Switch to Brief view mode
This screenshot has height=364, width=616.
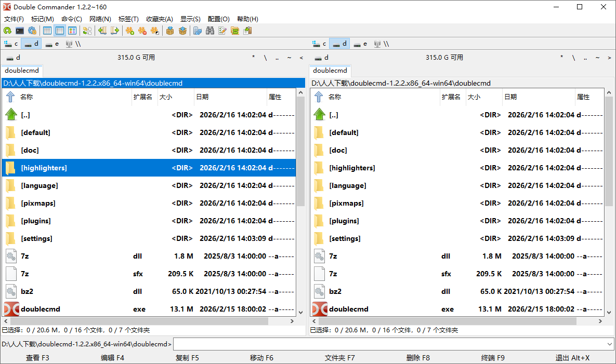(47, 31)
